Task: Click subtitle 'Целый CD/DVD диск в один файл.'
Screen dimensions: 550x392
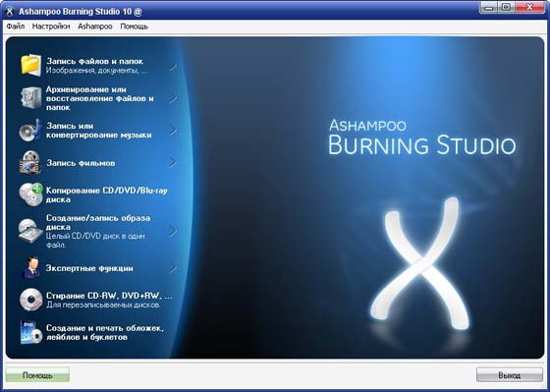Action: [x=95, y=241]
